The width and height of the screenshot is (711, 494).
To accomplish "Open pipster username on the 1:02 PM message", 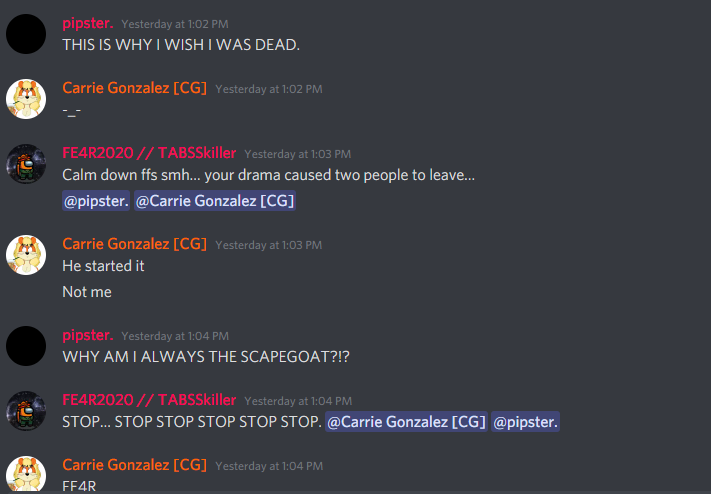I will click(88, 23).
